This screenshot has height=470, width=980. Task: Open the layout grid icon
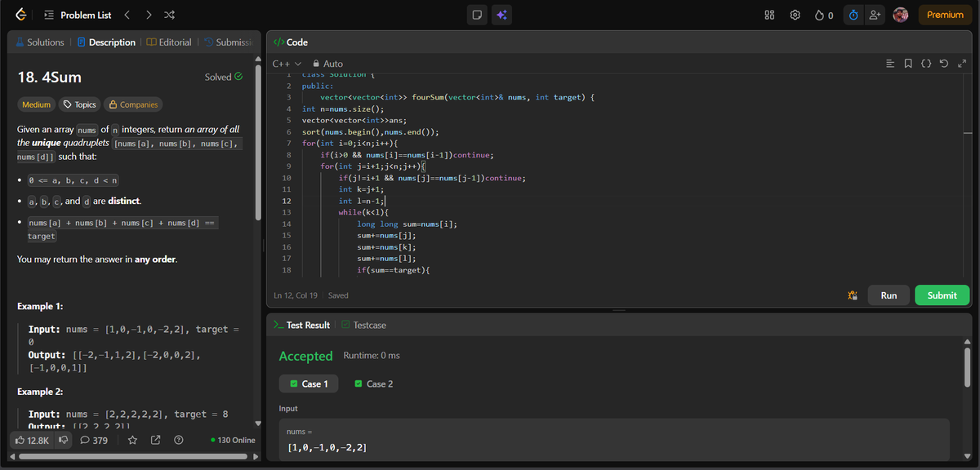click(x=768, y=15)
